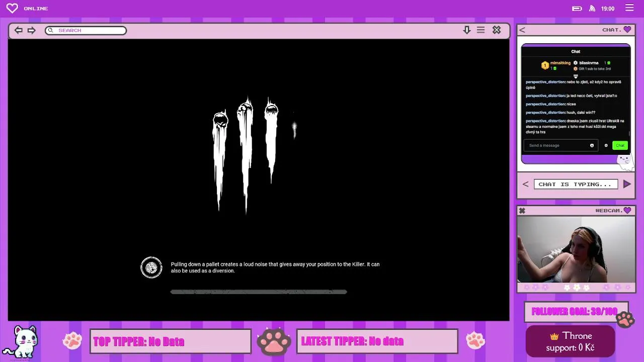The width and height of the screenshot is (644, 362).
Task: Click perspective_distortion on the 'nicee' message
Action: (545, 104)
